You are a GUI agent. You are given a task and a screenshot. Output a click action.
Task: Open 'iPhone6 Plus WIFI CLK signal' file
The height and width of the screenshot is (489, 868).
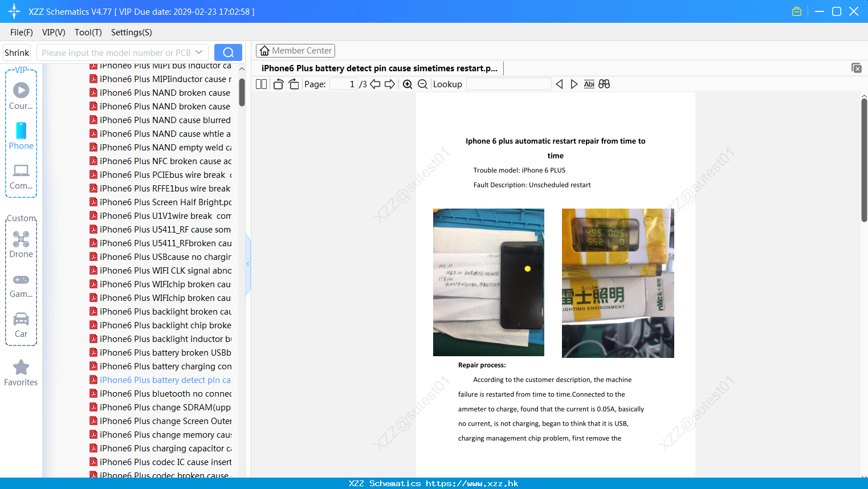click(x=161, y=271)
